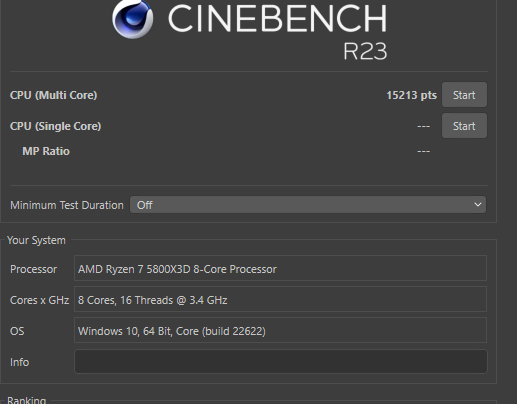Click the Single Core score dashes
This screenshot has height=404, width=517.
click(423, 126)
